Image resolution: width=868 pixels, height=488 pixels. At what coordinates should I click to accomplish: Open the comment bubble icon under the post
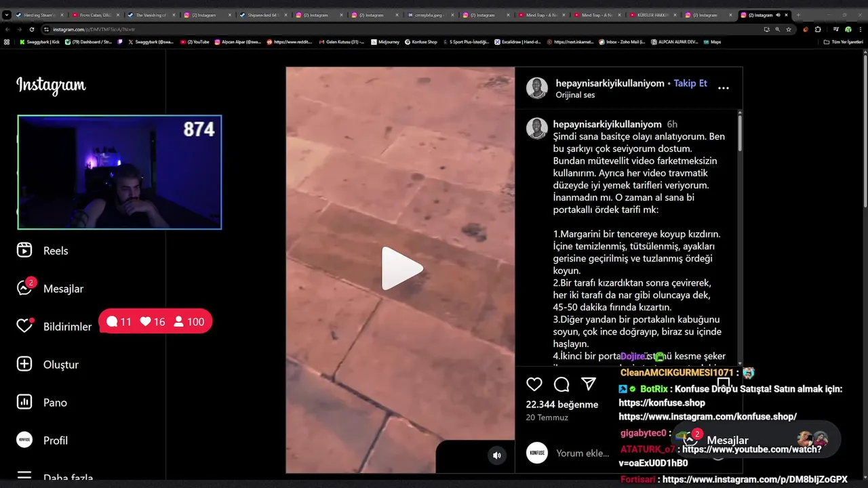click(x=561, y=384)
